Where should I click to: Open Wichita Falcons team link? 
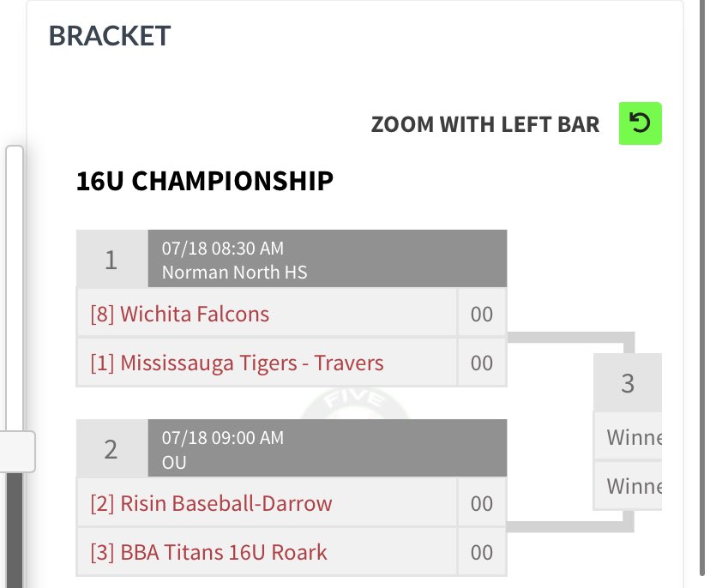point(179,314)
